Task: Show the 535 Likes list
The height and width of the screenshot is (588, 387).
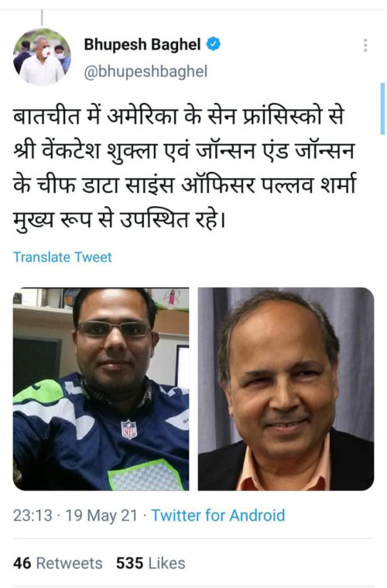Action: 151,563
